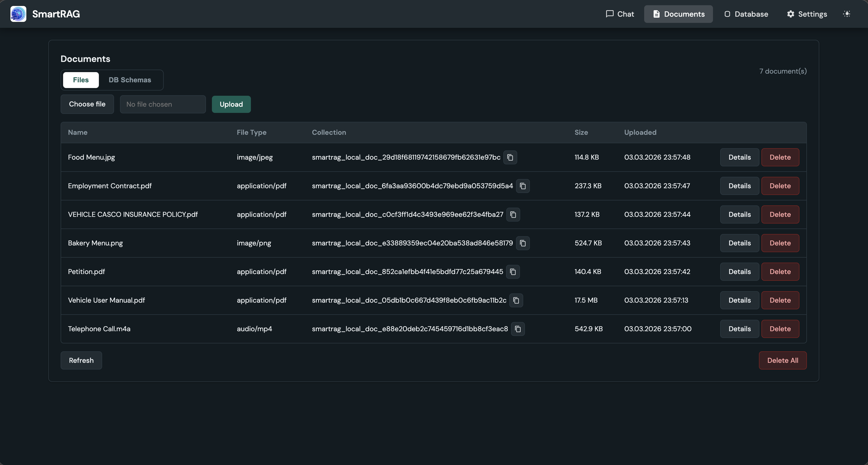Screen dimensions: 868x465
Task: Click the 03.03.2026 23:57:00 upload timestamp
Action: [x=658, y=329]
